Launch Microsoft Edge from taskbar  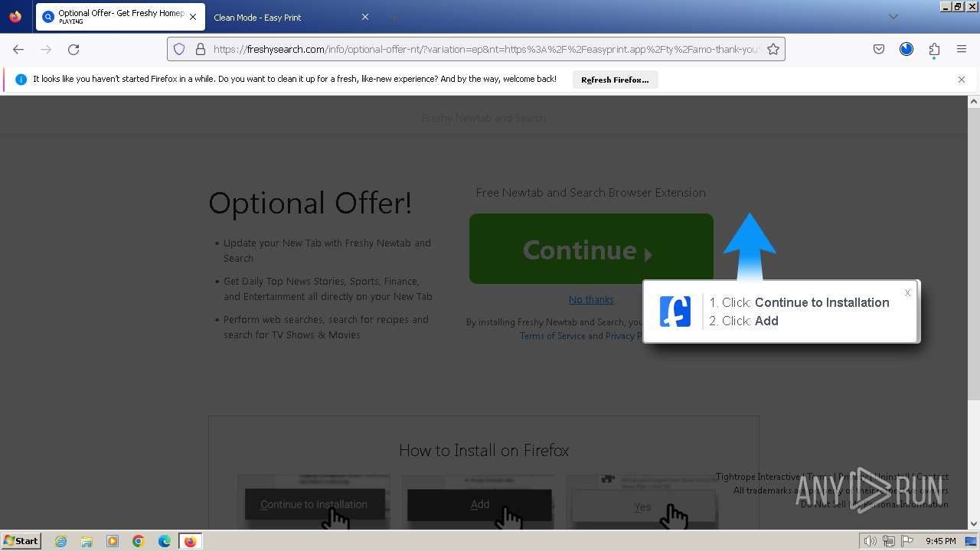[x=165, y=541]
